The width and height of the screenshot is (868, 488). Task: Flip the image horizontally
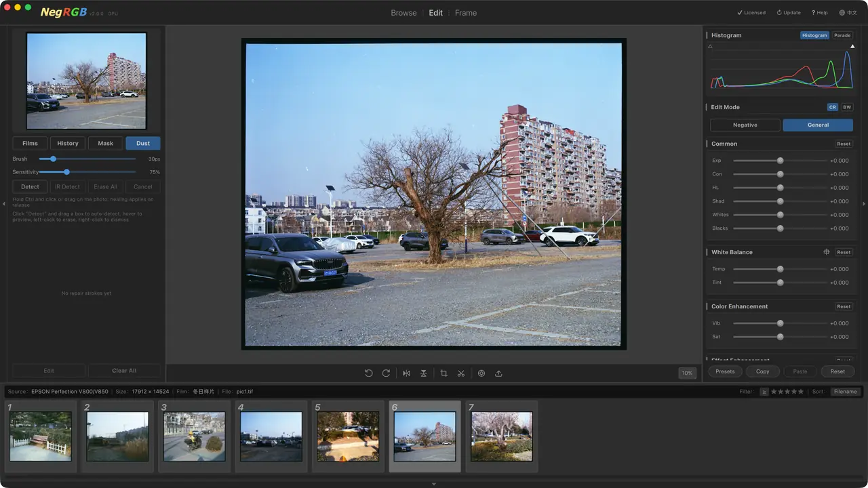(406, 373)
